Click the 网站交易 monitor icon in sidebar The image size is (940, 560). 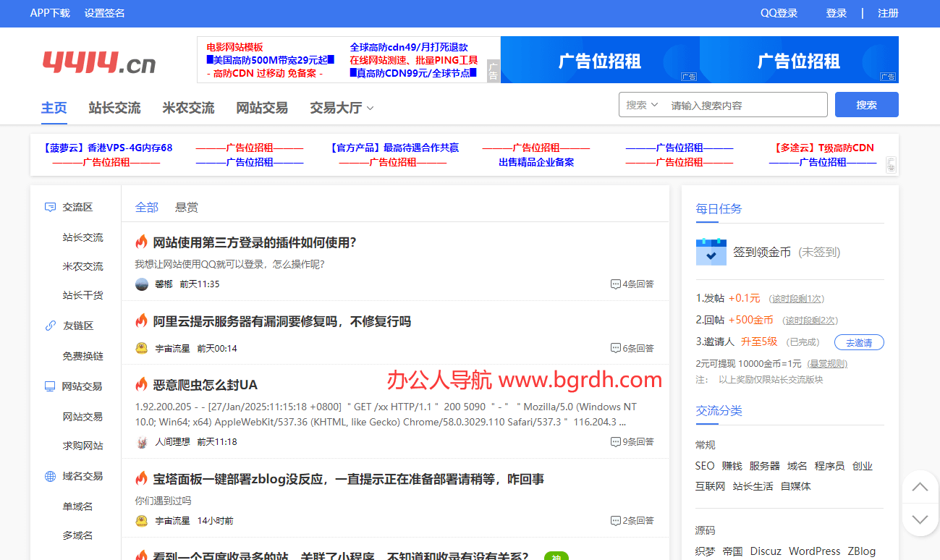[x=50, y=386]
